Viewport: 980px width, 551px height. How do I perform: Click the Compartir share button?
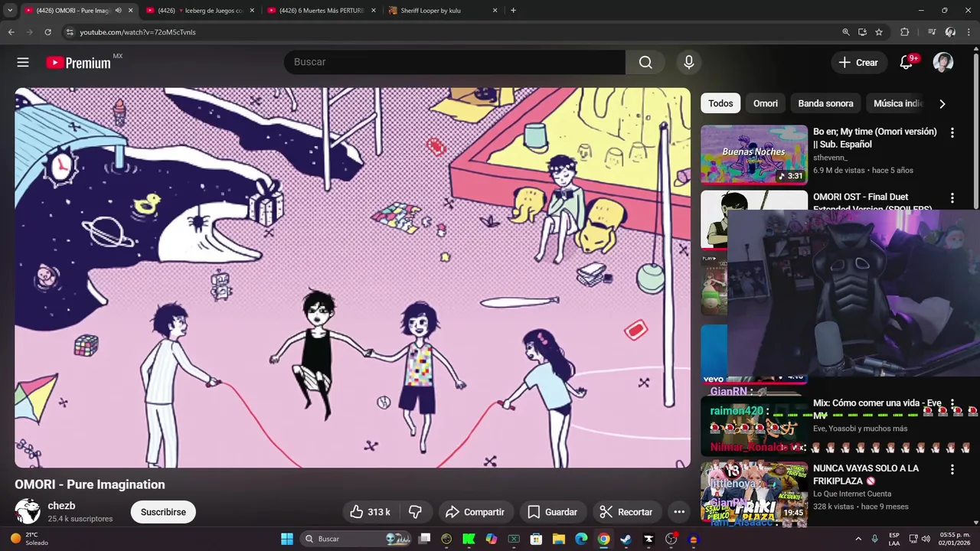coord(475,512)
